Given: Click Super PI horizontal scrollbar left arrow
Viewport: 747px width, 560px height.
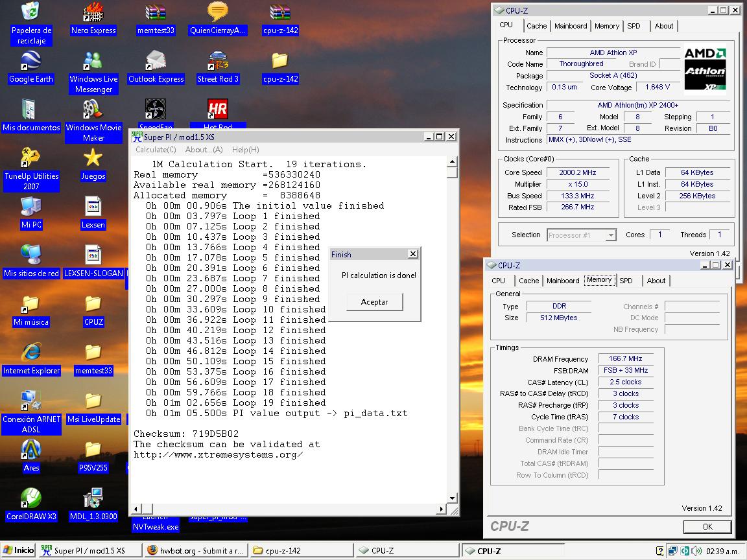Looking at the screenshot, I should (136, 509).
